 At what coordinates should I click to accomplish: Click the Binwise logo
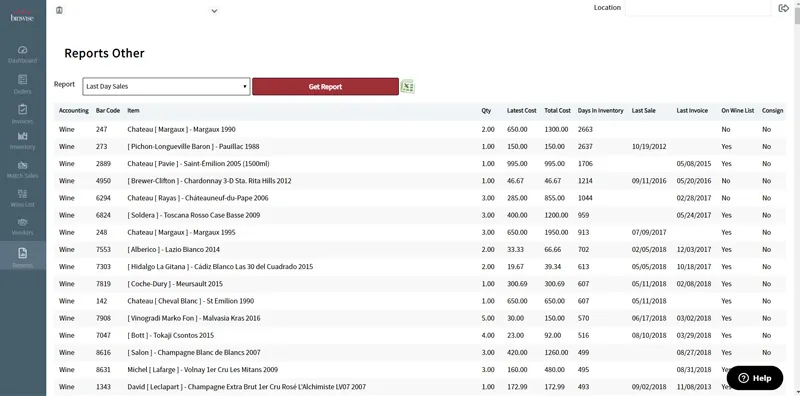point(22,15)
